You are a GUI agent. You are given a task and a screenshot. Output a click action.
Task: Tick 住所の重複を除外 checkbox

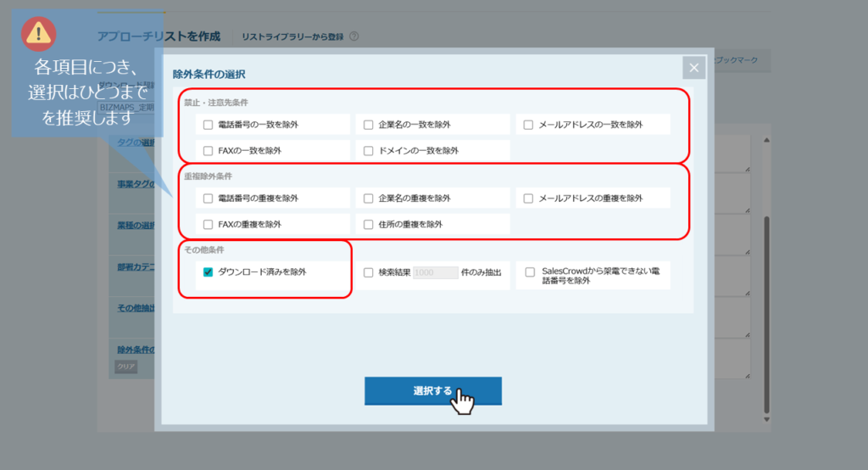point(369,225)
